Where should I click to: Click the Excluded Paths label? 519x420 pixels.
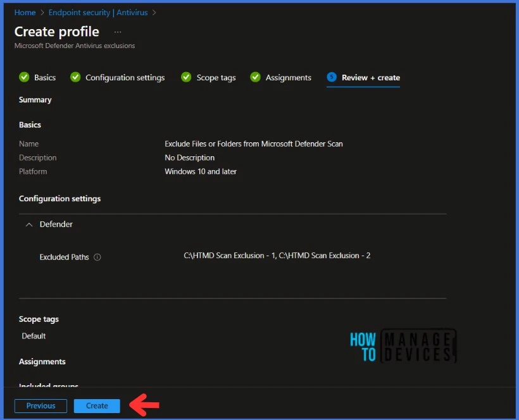click(64, 257)
